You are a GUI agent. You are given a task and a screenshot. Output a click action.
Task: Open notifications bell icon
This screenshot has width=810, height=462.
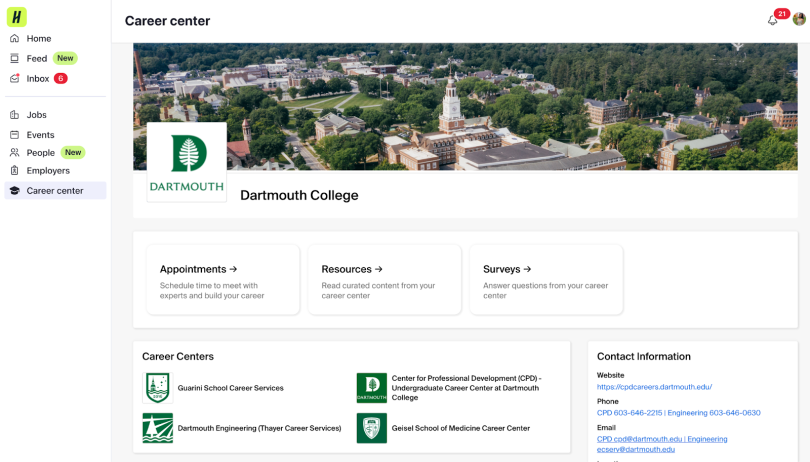tap(772, 21)
